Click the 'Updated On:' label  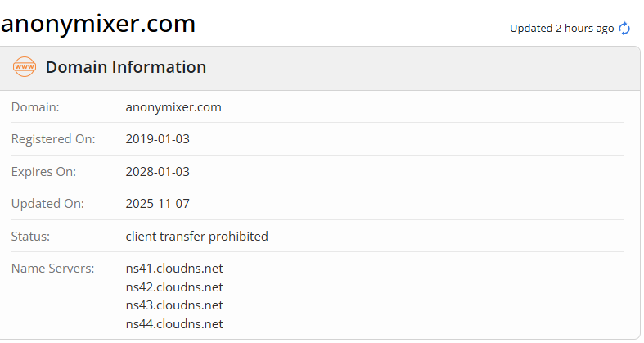[x=47, y=204]
